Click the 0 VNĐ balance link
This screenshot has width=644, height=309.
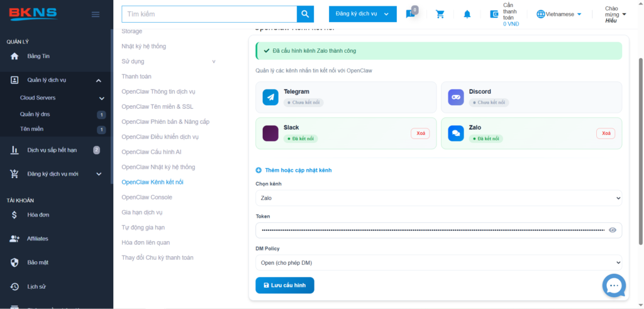point(511,24)
